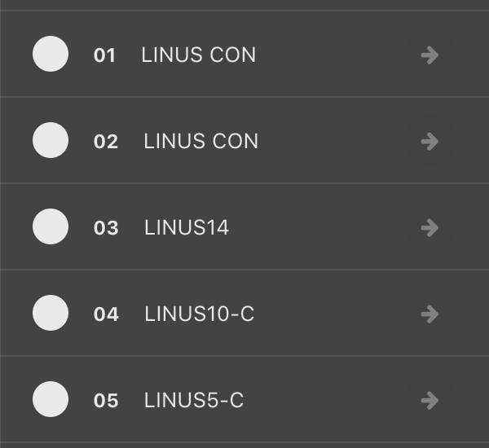Open LINUS10-C via its arrow icon
This screenshot has width=489, height=448.
click(x=430, y=314)
